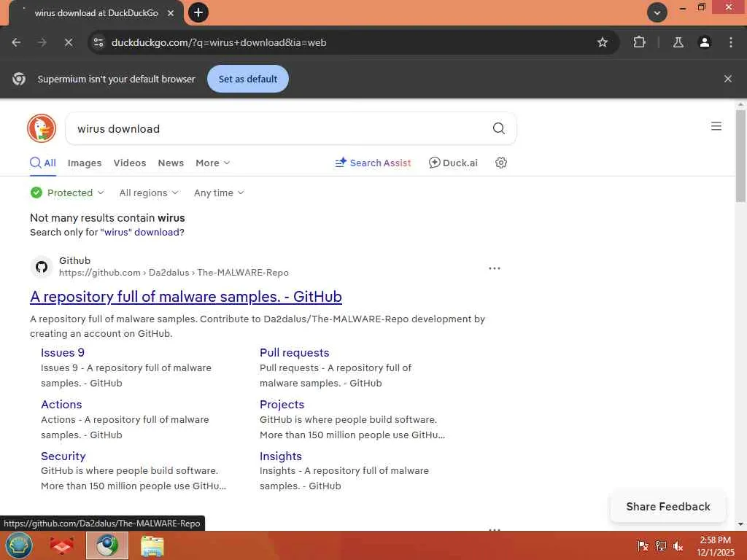
Task: Open the taskbar clock 2:58 PM
Action: (x=716, y=546)
